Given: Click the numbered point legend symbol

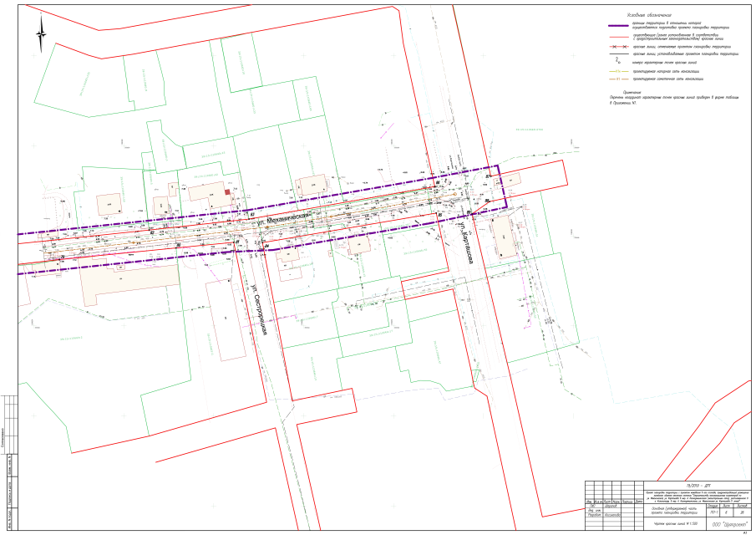Looking at the screenshot, I should [618, 62].
